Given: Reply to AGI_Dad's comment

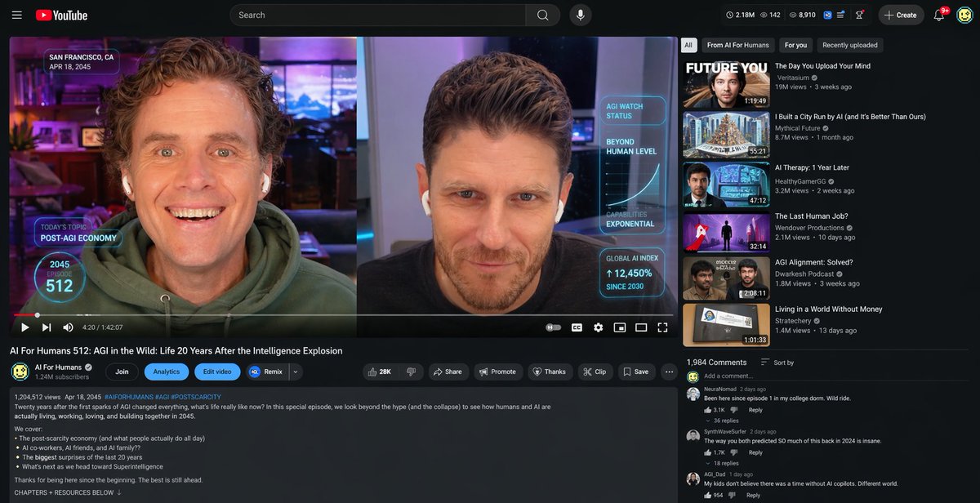Looking at the screenshot, I should 753,495.
